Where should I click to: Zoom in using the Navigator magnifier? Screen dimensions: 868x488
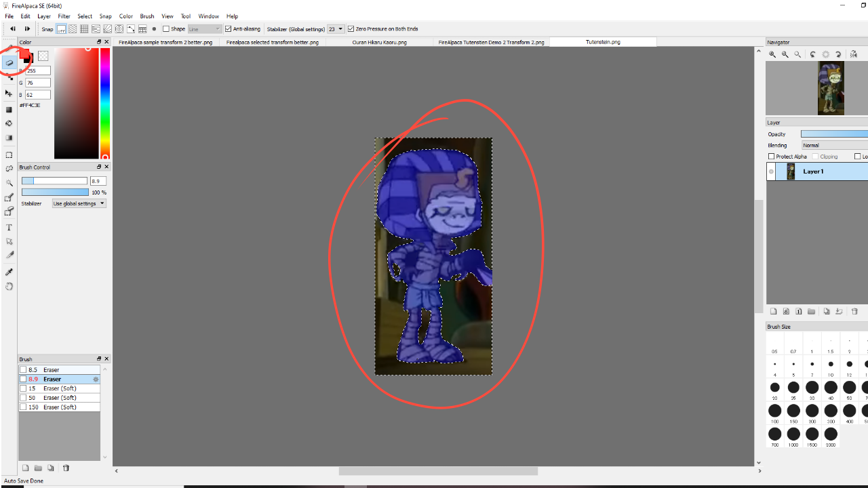coord(772,54)
